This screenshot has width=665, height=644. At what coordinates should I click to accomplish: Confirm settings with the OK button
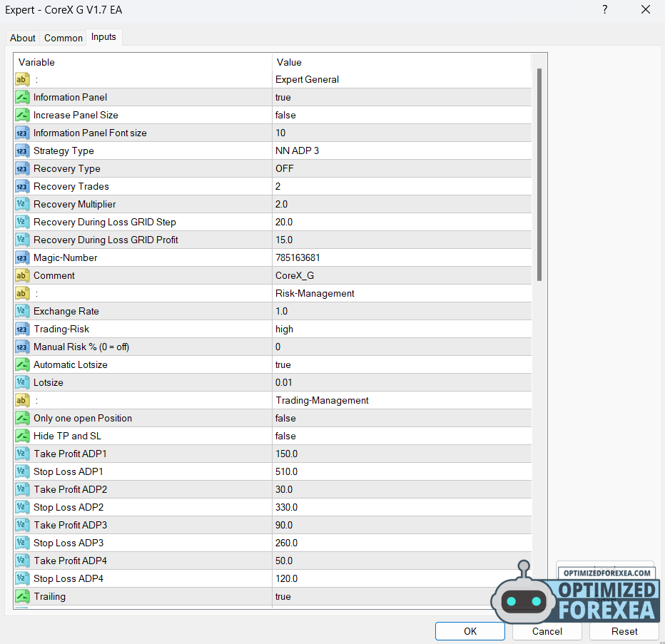coord(470,631)
